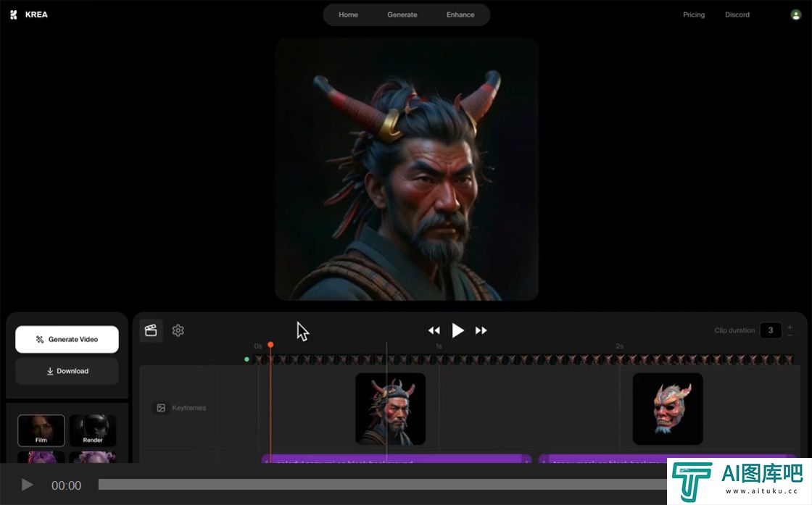The width and height of the screenshot is (812, 505).
Task: Open the clapperboard timeline view
Action: 152,330
